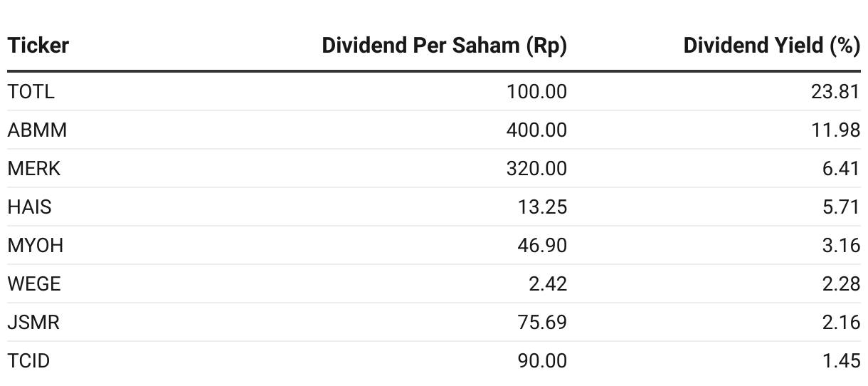Click the MYOH ticker cell
868x386 pixels.
click(36, 246)
